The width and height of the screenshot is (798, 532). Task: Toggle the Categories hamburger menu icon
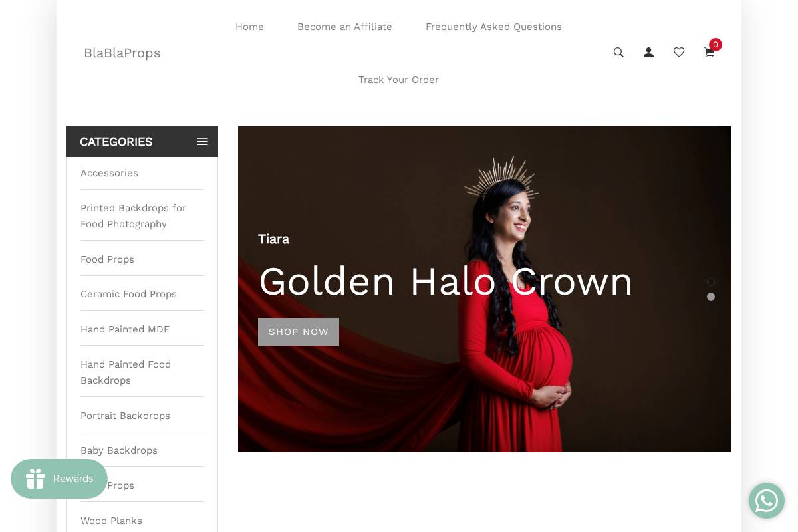point(202,142)
